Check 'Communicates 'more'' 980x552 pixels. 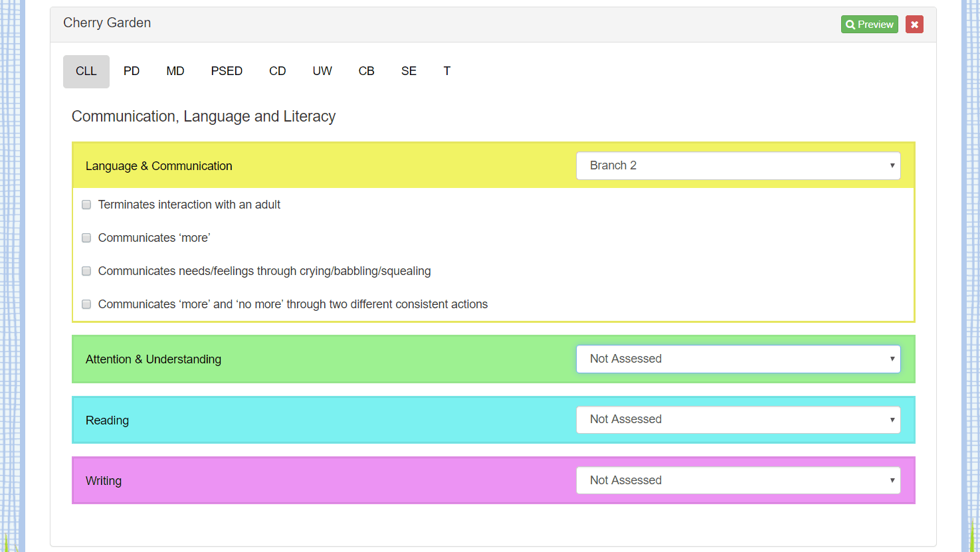pyautogui.click(x=86, y=238)
